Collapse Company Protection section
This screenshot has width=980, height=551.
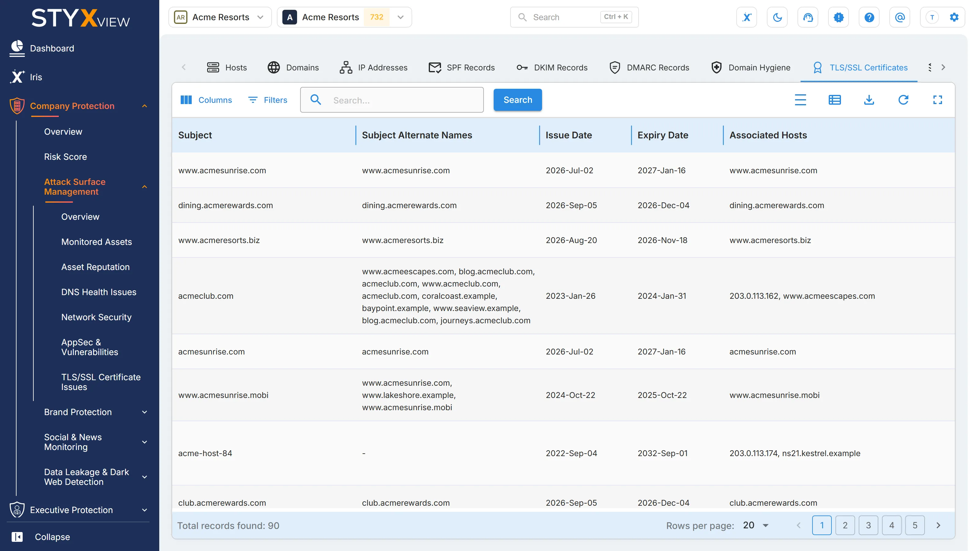tap(145, 106)
